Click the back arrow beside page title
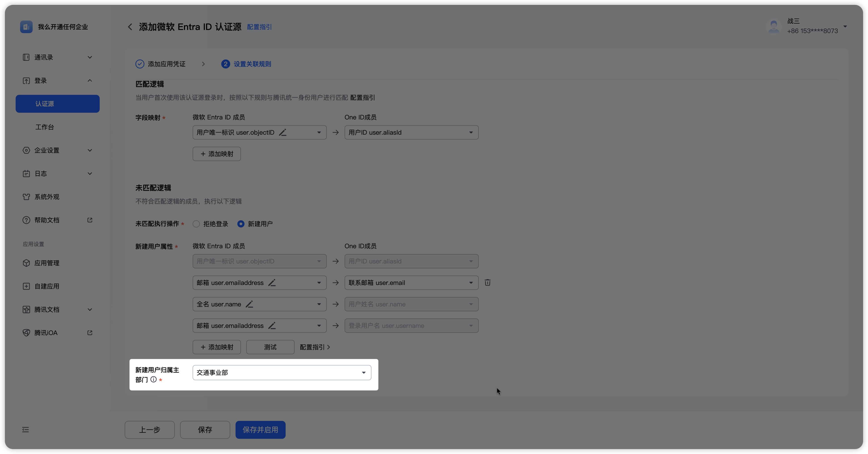 (x=130, y=27)
